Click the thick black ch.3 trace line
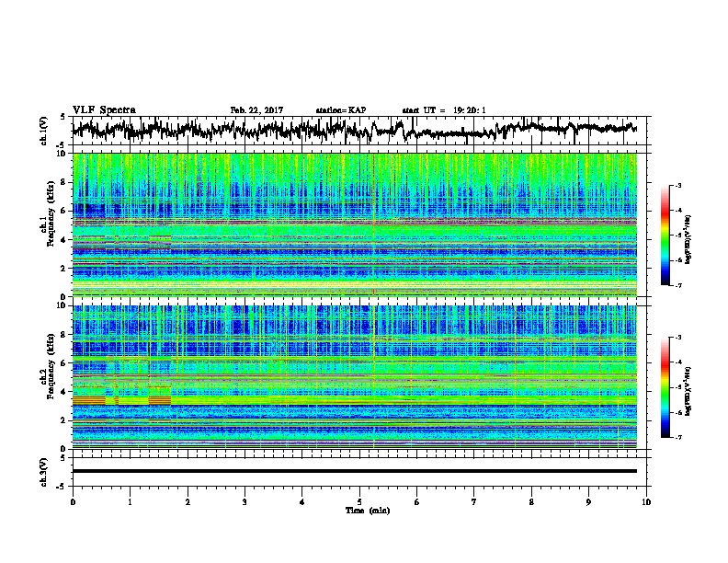This screenshot has width=728, height=563. (x=355, y=471)
